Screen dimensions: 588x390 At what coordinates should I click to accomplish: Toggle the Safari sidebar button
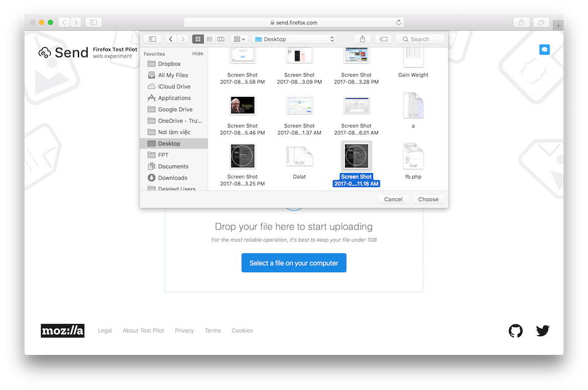click(93, 23)
